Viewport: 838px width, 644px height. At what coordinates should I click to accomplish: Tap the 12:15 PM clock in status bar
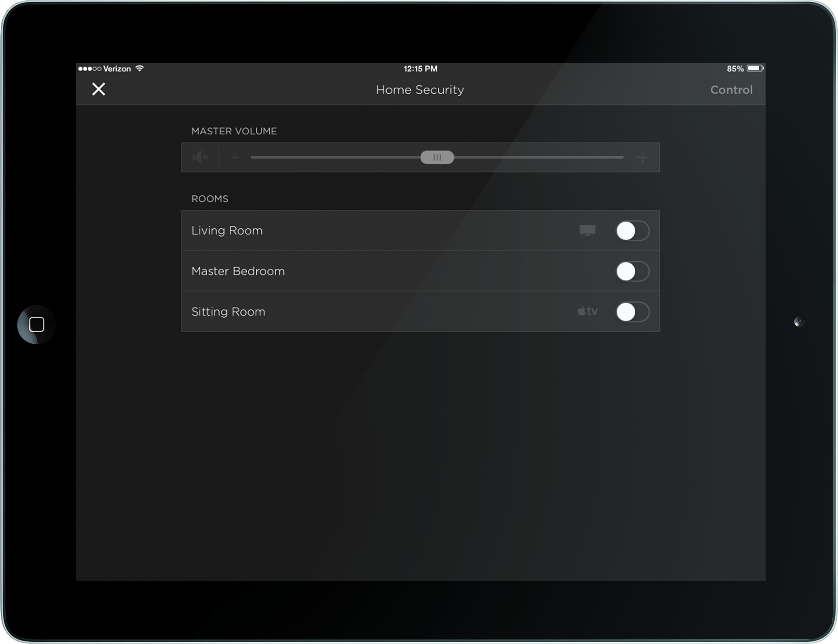pyautogui.click(x=420, y=69)
